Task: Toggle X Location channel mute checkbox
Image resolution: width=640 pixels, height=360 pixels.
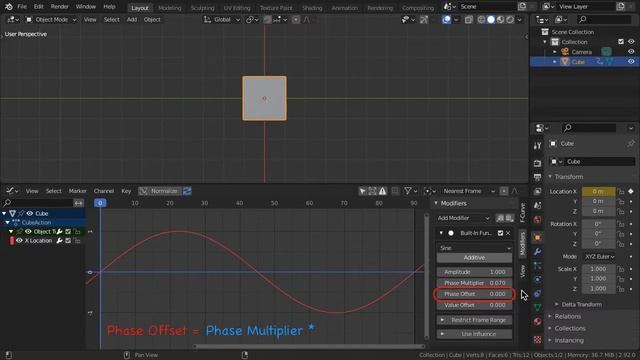Action: (x=68, y=241)
